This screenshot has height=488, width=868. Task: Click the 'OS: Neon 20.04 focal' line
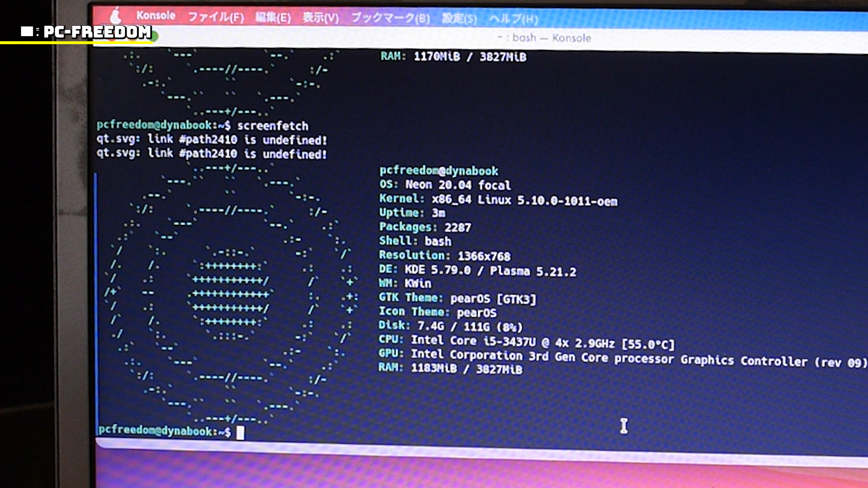click(445, 185)
